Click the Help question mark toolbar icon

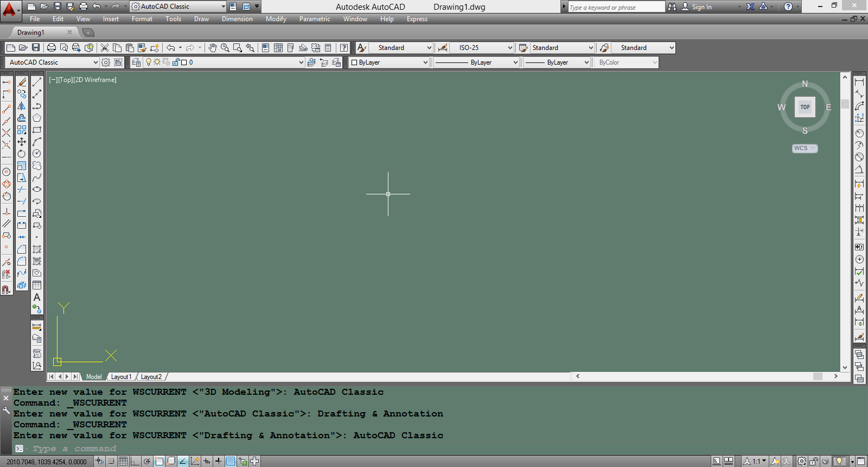(x=344, y=48)
